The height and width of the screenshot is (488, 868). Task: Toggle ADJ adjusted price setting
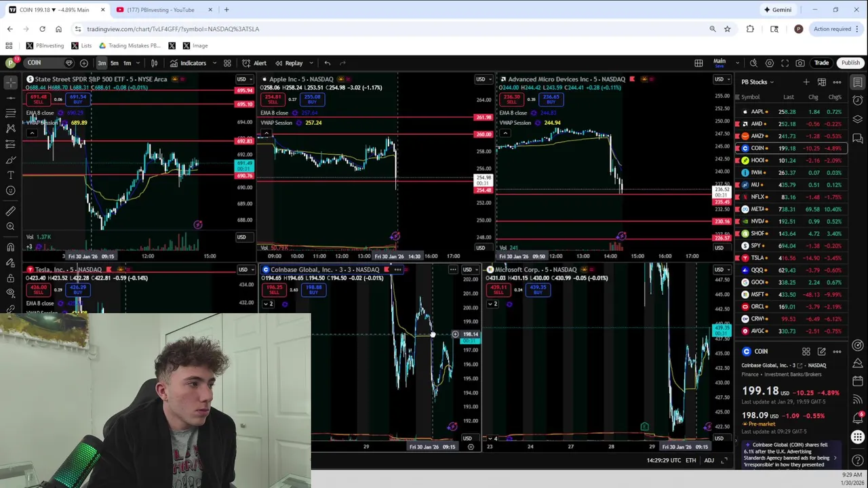[x=709, y=460]
